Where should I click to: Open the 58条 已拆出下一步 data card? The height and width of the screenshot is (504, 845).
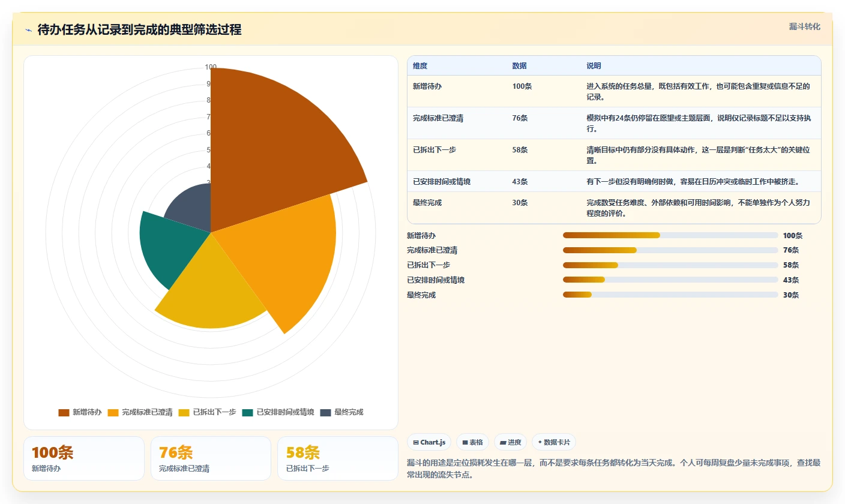coord(338,458)
